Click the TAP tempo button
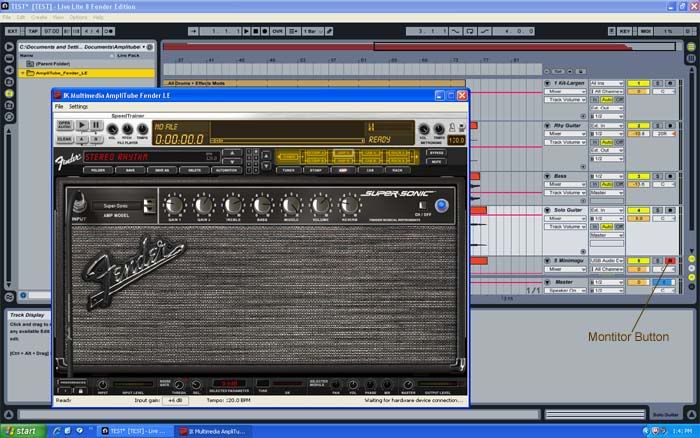 33,31
